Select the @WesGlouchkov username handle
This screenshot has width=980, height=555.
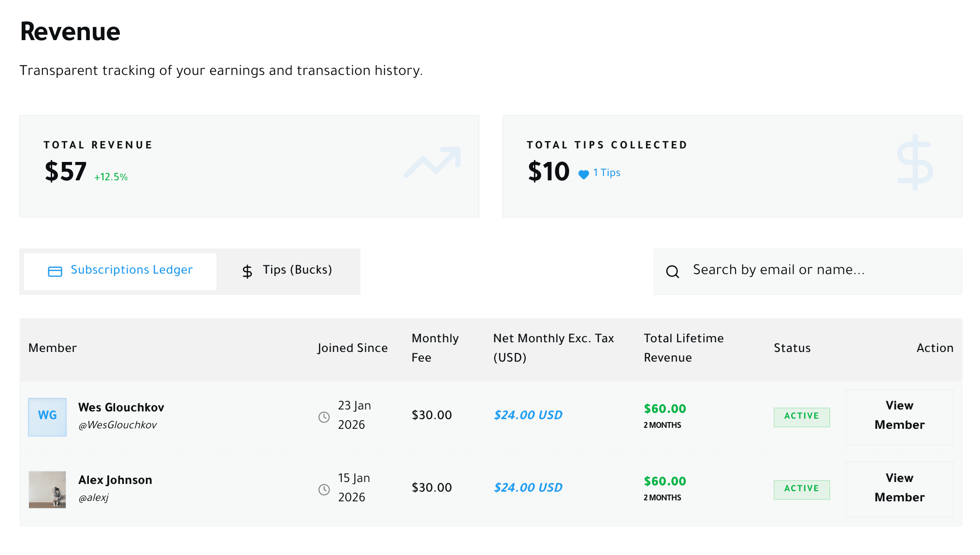coord(118,425)
